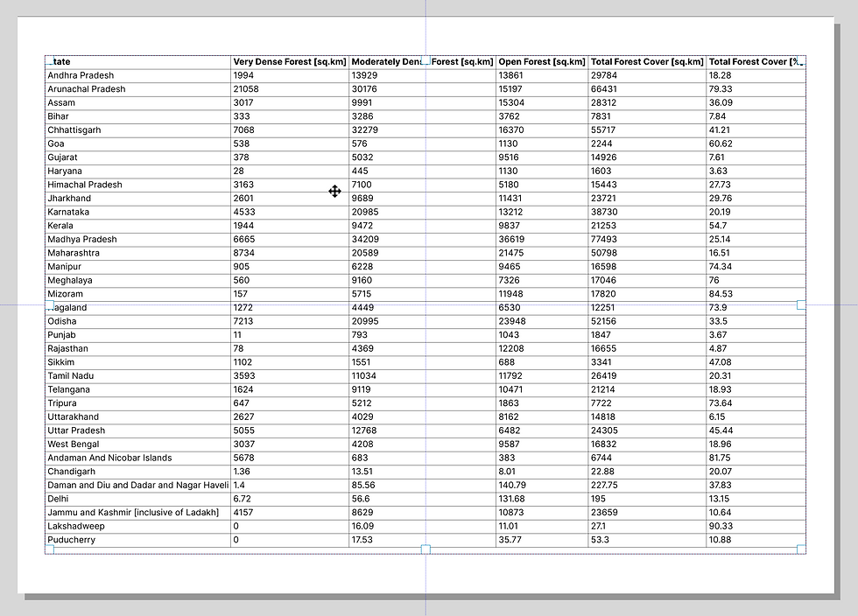Click value 8734 in Maharashtra row

pos(244,253)
